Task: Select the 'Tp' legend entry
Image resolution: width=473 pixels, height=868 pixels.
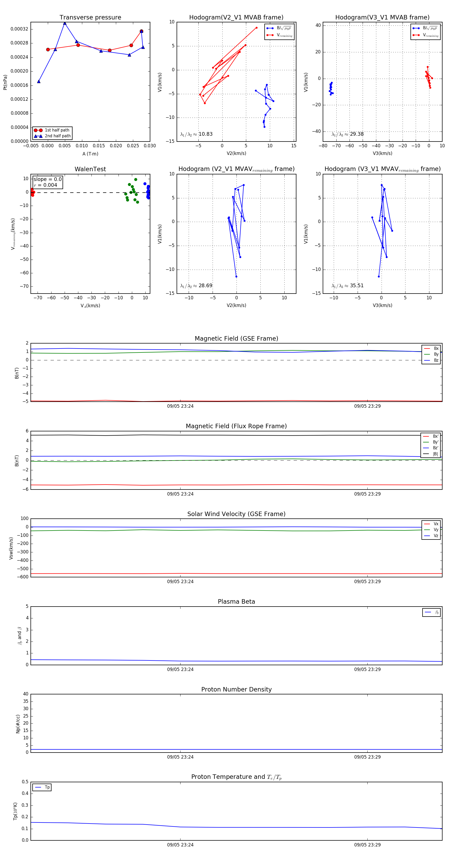Action: pyautogui.click(x=42, y=788)
